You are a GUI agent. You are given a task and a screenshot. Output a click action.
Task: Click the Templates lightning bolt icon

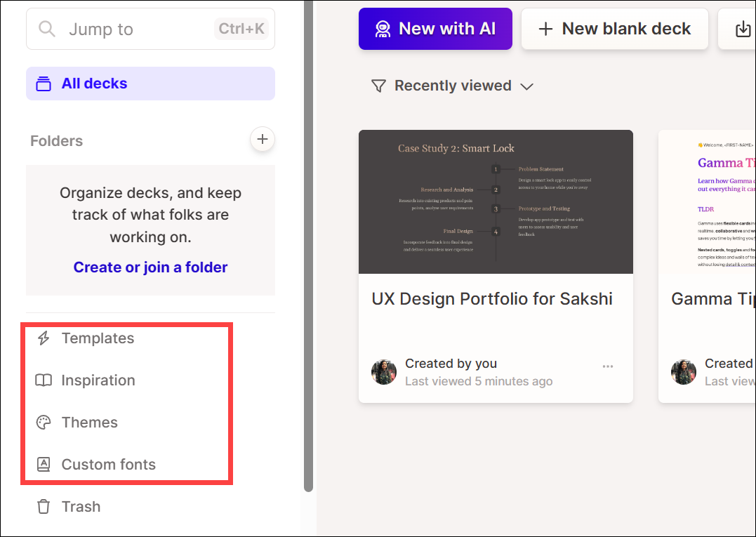pos(44,338)
